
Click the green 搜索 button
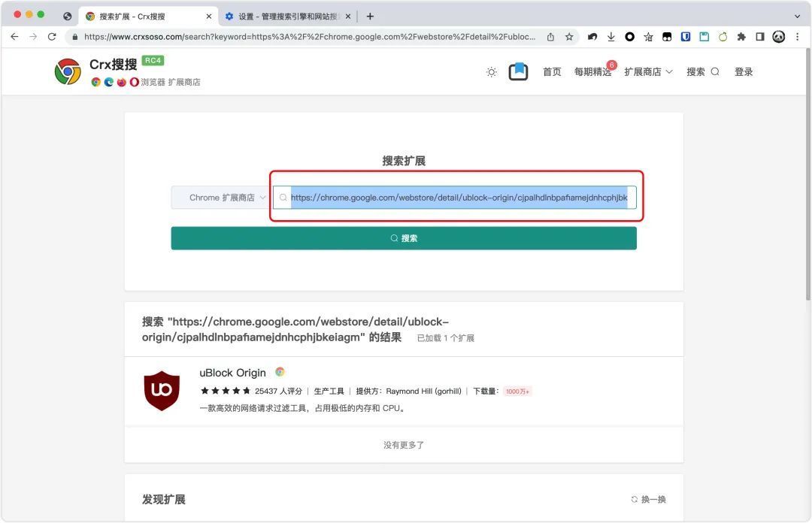coord(404,238)
